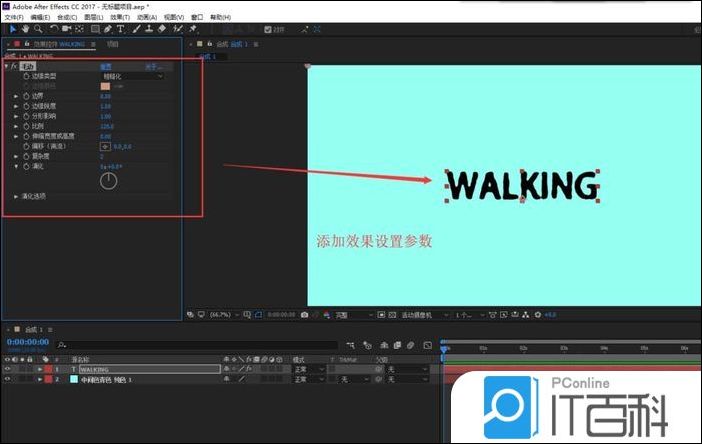Open the 边缘类型 dropdown
This screenshot has height=444, width=702.
pos(133,76)
